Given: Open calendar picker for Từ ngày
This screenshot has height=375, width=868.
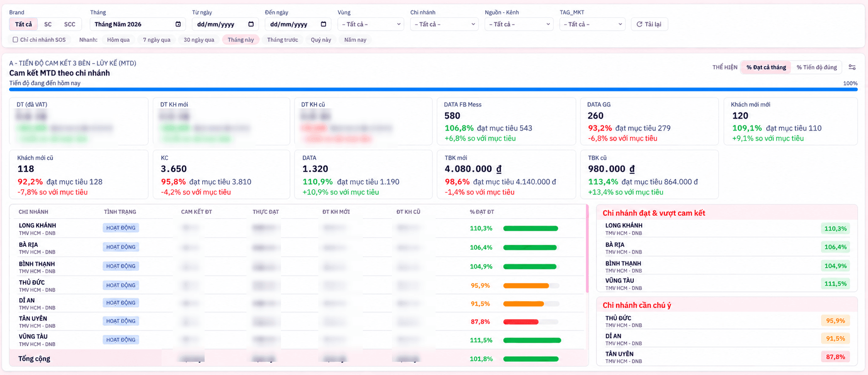Looking at the screenshot, I should [x=251, y=24].
